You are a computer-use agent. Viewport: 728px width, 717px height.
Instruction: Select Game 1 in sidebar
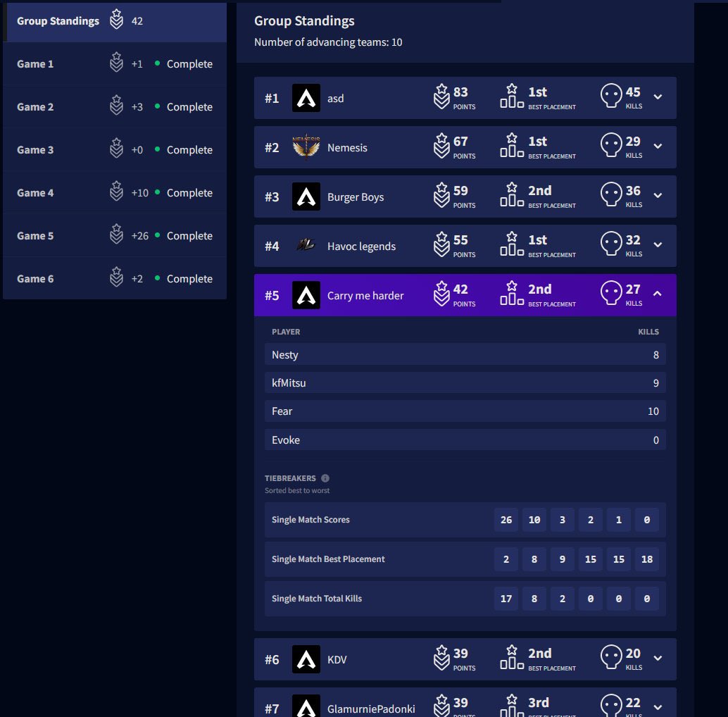115,64
